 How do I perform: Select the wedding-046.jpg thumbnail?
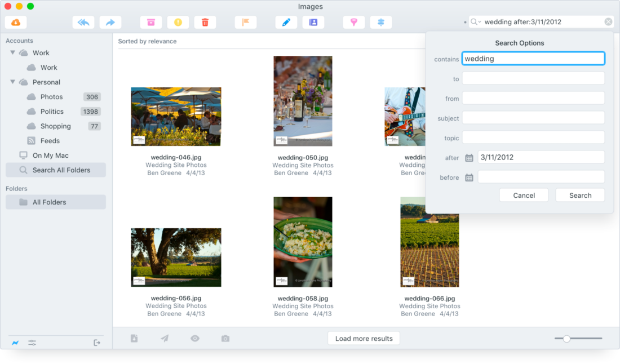[176, 117]
